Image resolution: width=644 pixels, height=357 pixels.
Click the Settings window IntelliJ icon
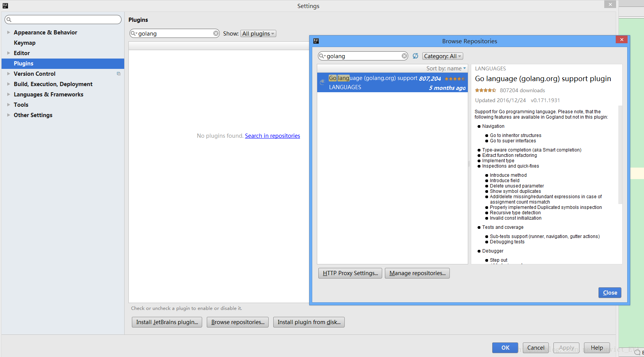(x=5, y=6)
